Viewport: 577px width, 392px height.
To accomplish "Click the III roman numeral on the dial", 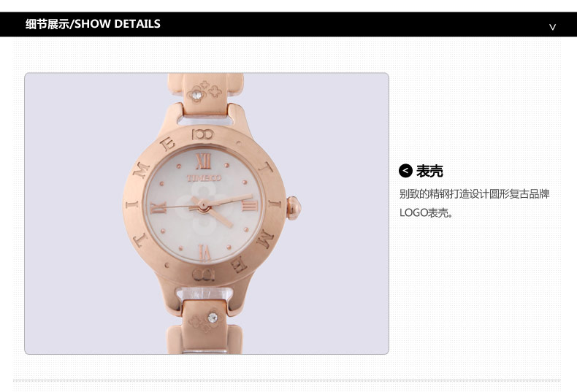I will click(x=250, y=205).
